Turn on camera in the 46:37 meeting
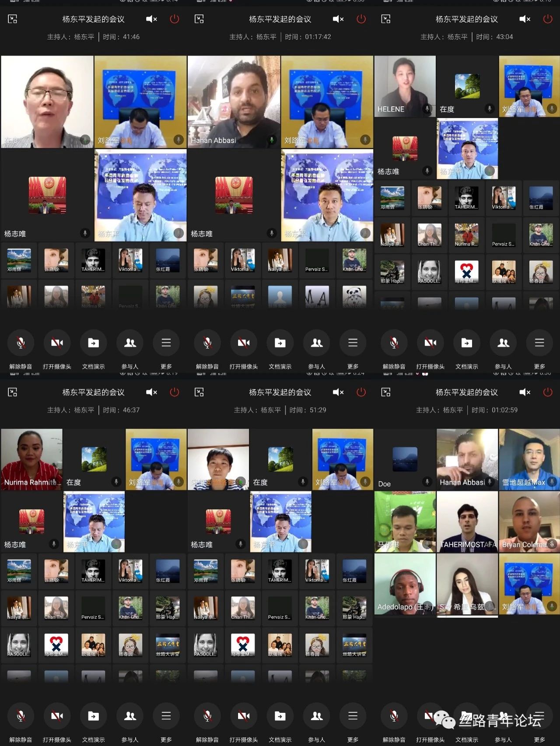The height and width of the screenshot is (746, 560). 57,716
